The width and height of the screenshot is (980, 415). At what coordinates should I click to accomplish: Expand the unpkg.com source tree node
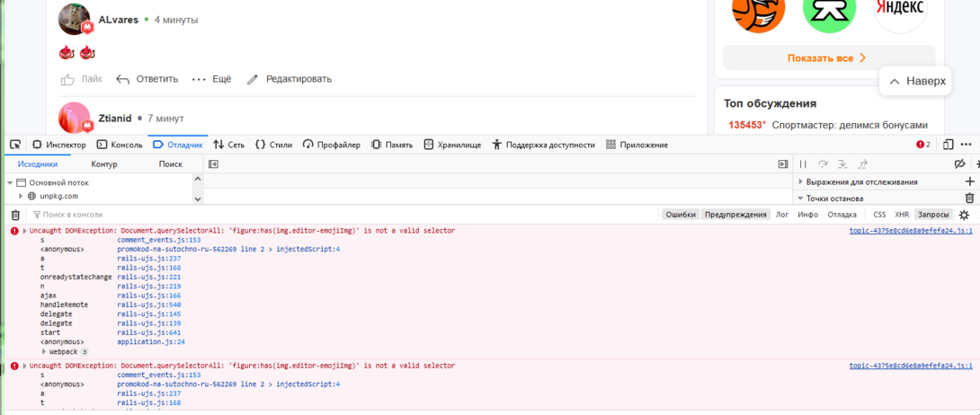[x=22, y=196]
